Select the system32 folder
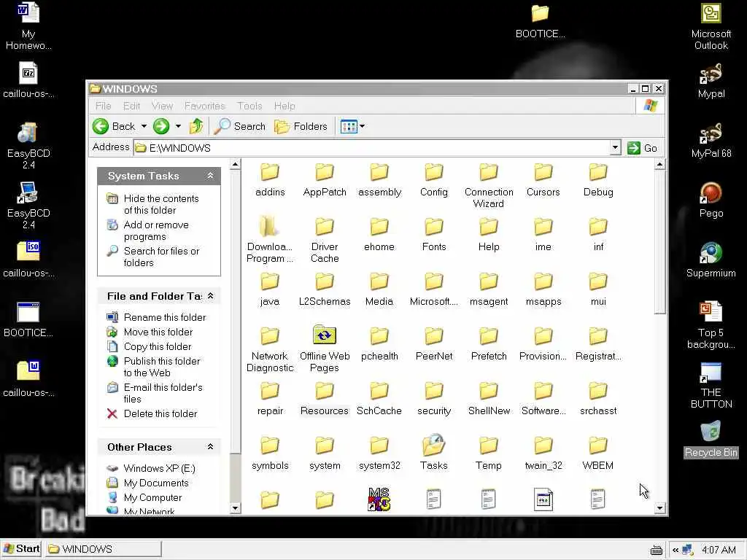 click(379, 452)
